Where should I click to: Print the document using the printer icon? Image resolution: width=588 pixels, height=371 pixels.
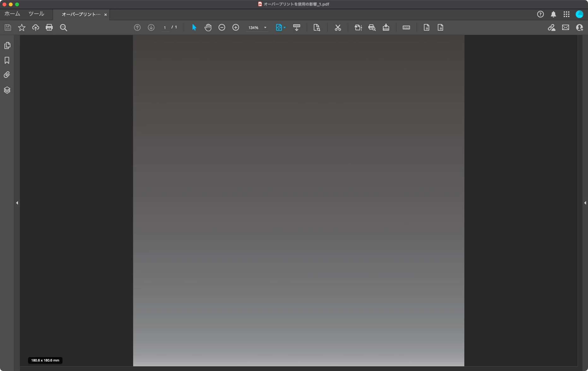coord(49,27)
